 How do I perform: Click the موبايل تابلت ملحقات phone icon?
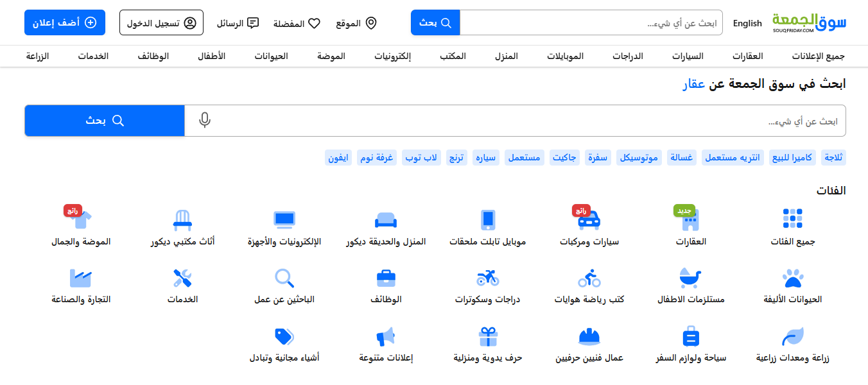coord(488,219)
